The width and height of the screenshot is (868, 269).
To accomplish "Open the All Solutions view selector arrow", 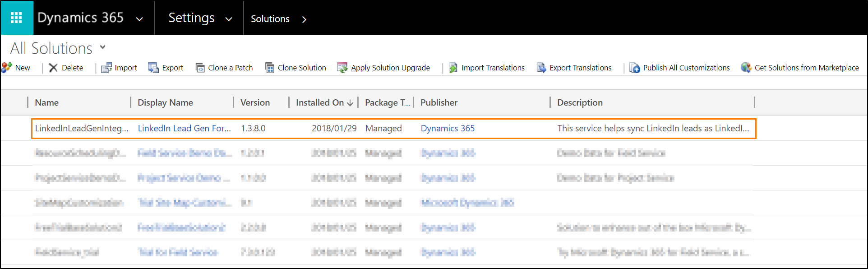I will click(x=103, y=47).
